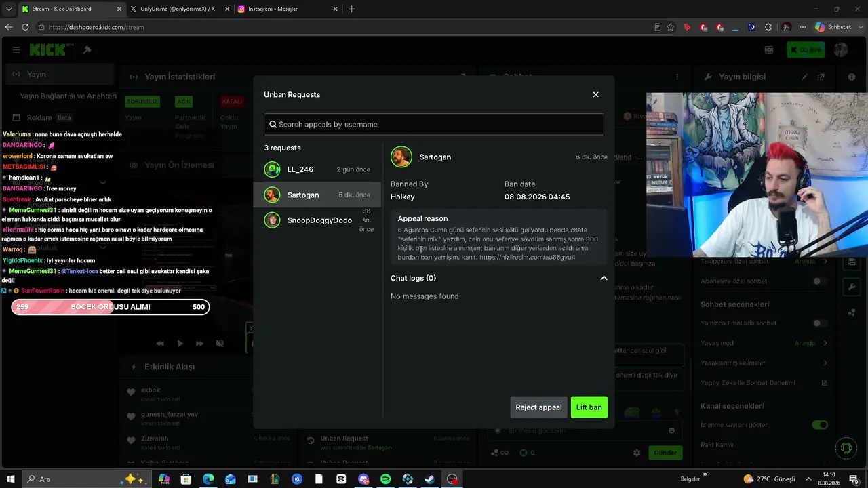Open Microsoft Edge from the taskbar
The width and height of the screenshot is (868, 488).
208,479
